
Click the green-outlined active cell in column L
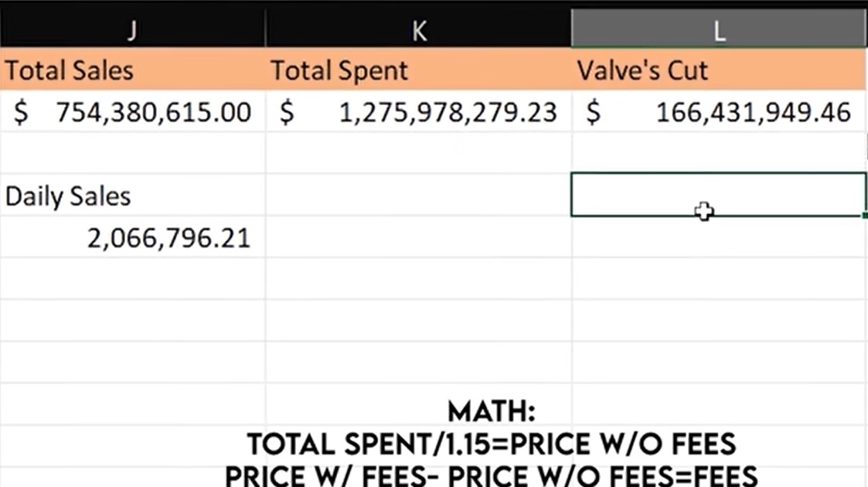pyautogui.click(x=718, y=194)
